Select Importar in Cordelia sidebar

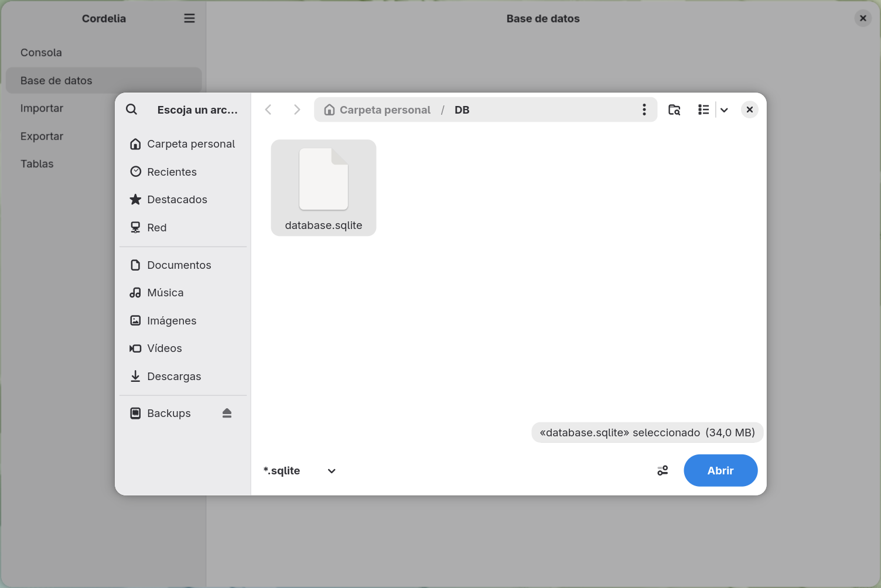104,108
